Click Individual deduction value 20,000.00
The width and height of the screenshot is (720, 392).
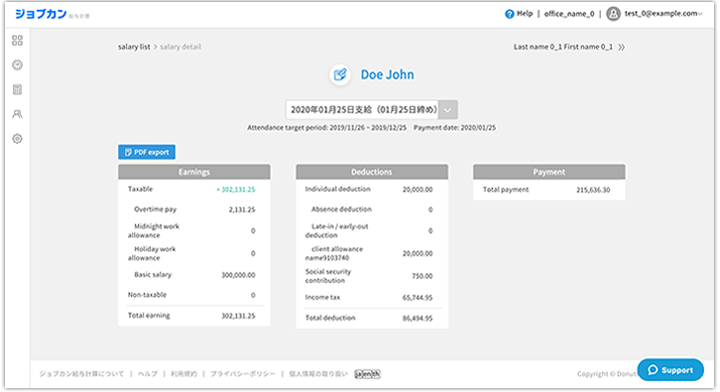tap(417, 189)
